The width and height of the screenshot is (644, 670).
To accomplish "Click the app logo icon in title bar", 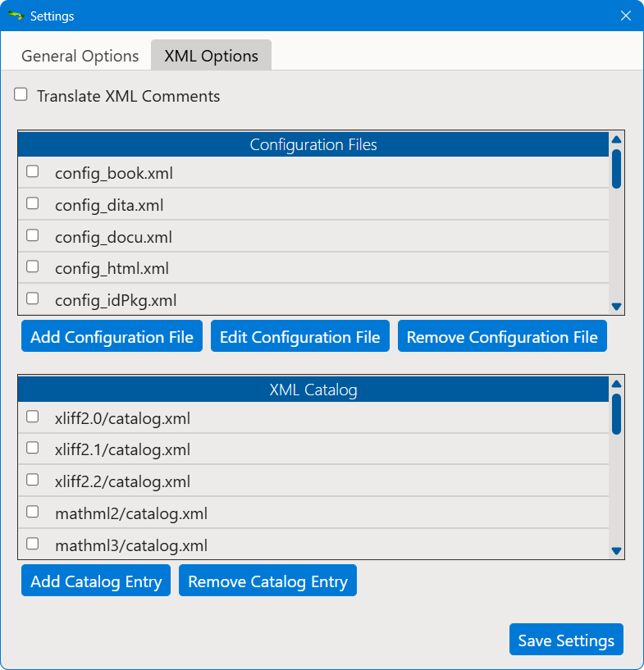I will click(x=16, y=16).
